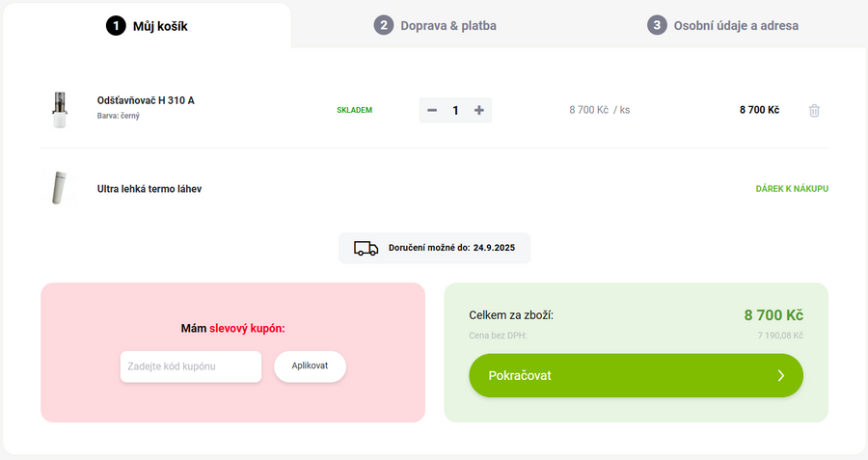Open the Ultra lehká termo láhev link
868x460 pixels.
pyautogui.click(x=149, y=189)
